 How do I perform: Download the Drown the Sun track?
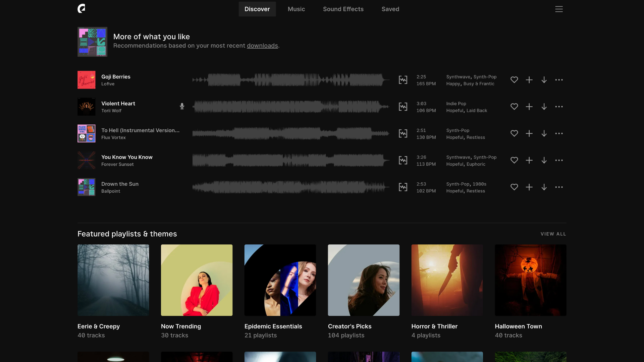pos(544,187)
